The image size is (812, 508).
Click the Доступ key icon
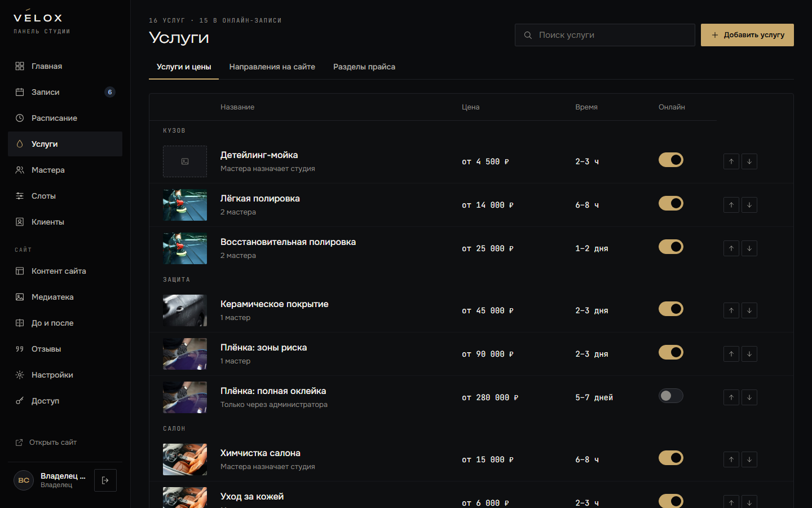coord(20,401)
